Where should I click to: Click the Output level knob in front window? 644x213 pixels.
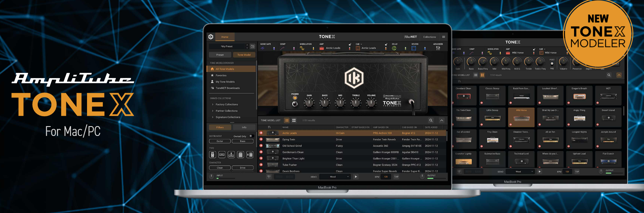[422, 176]
